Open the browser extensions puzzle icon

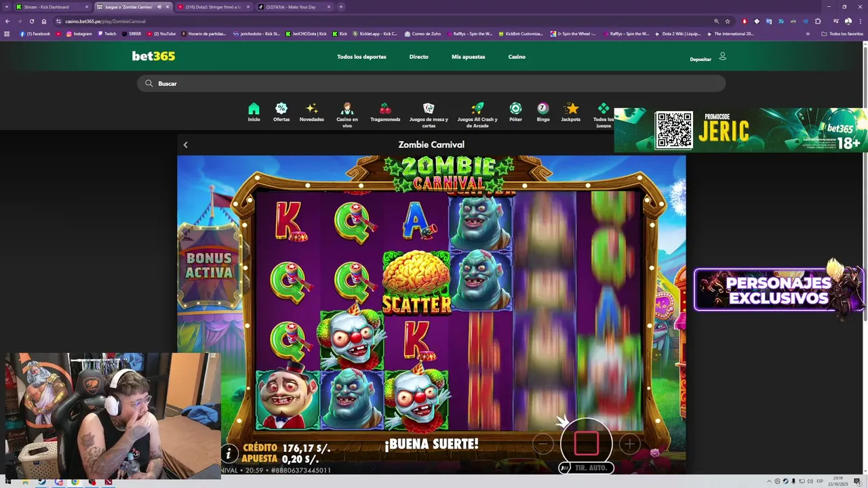pos(818,21)
